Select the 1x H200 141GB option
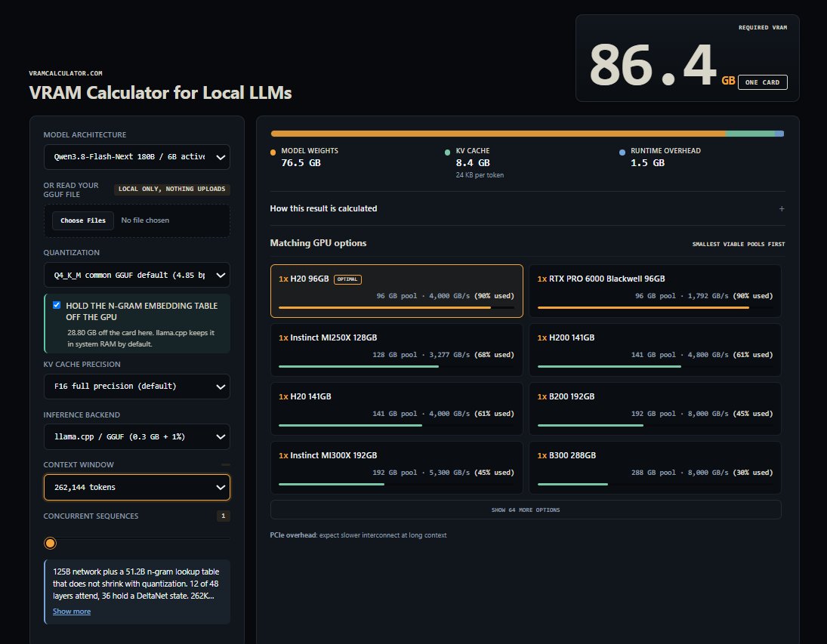This screenshot has width=827, height=644. tap(655, 350)
